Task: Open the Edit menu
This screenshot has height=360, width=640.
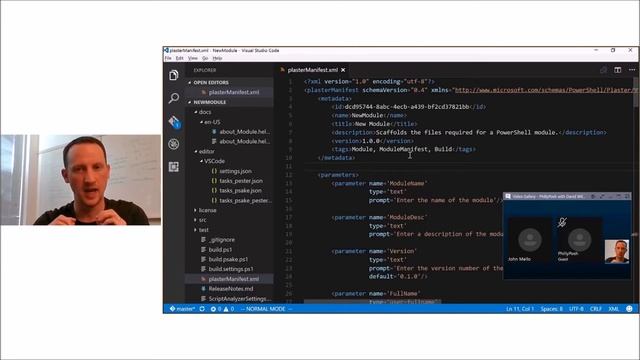Action: tap(180, 58)
